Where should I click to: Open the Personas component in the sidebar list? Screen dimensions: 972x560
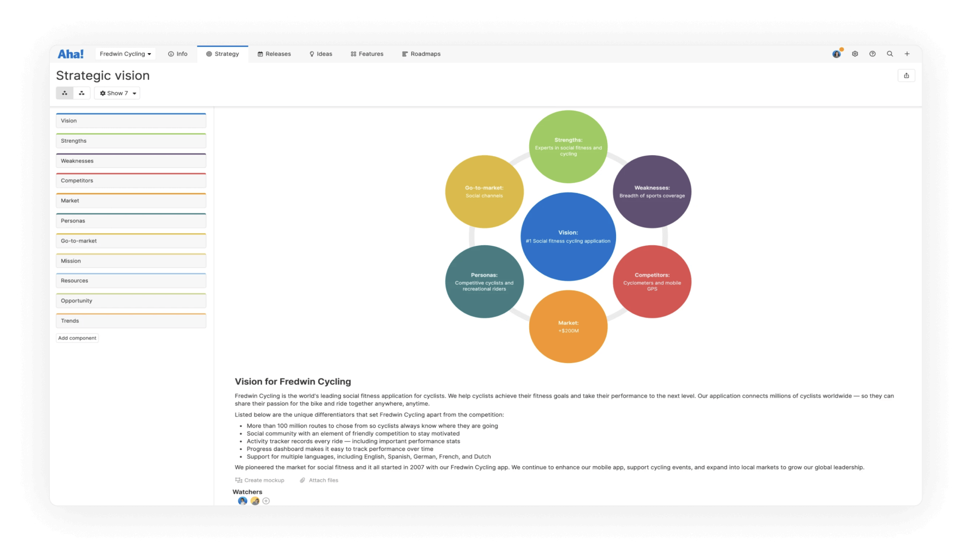pos(131,221)
